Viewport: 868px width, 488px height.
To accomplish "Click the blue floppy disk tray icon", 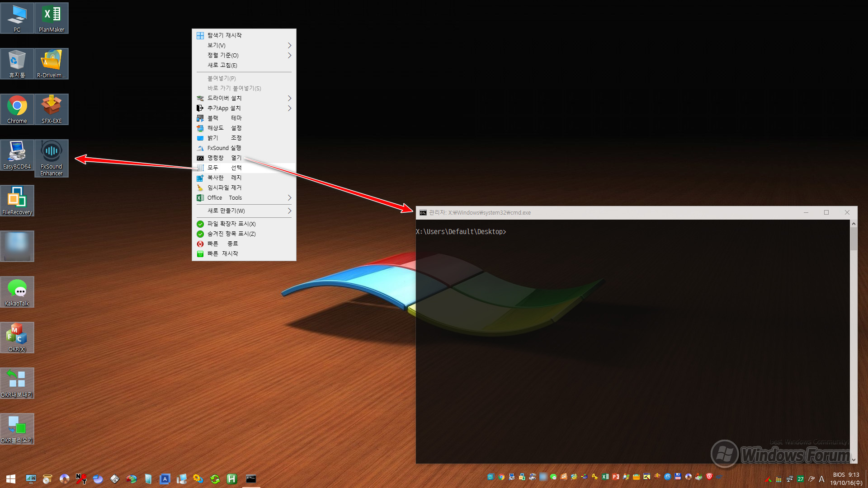I will [x=678, y=477].
